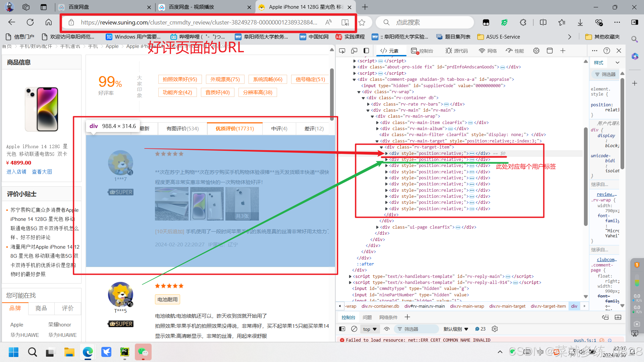Open a new browser tab

click(365, 7)
